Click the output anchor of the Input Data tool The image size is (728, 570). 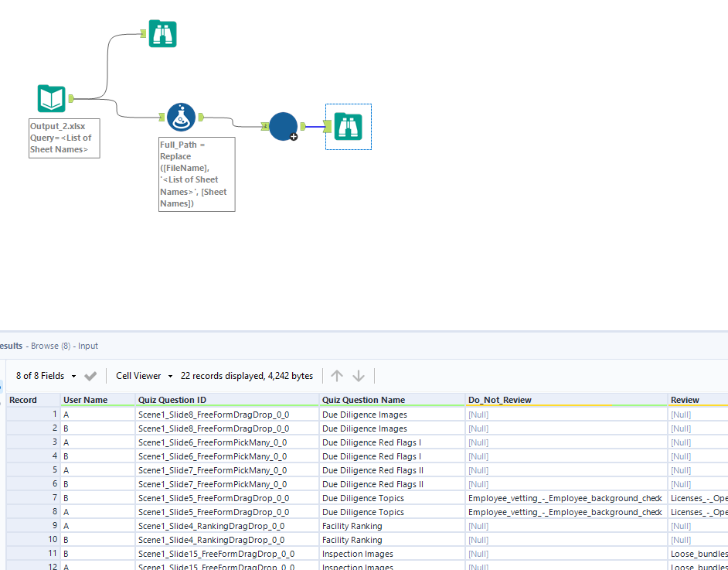(x=71, y=98)
